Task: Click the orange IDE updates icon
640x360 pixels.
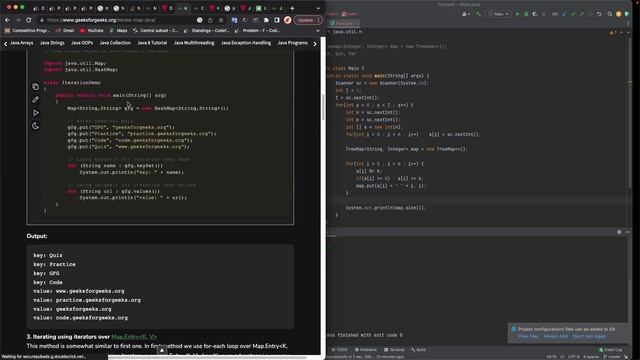Action: [618, 14]
